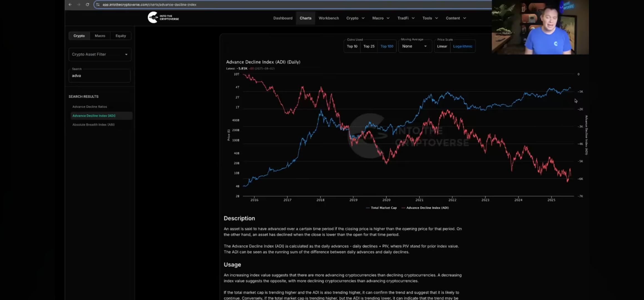Expand the Content nav dropdown
The height and width of the screenshot is (300, 644).
coord(456,18)
